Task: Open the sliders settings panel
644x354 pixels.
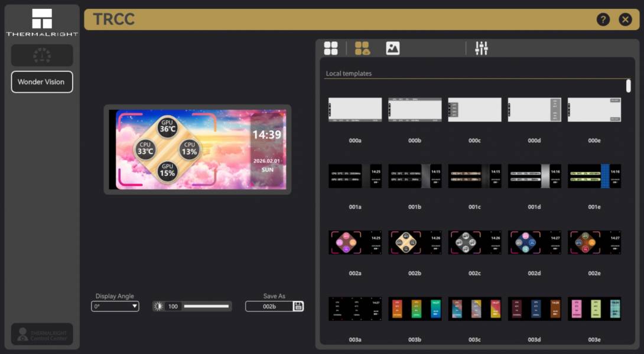Action: [x=482, y=48]
